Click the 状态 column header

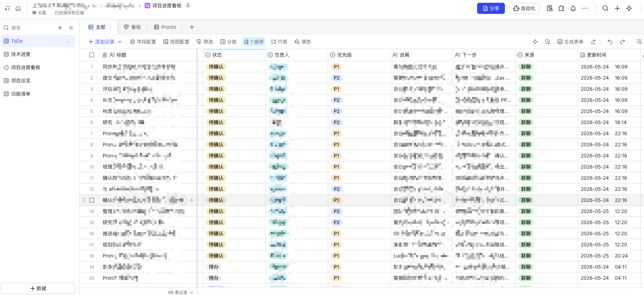(234, 55)
